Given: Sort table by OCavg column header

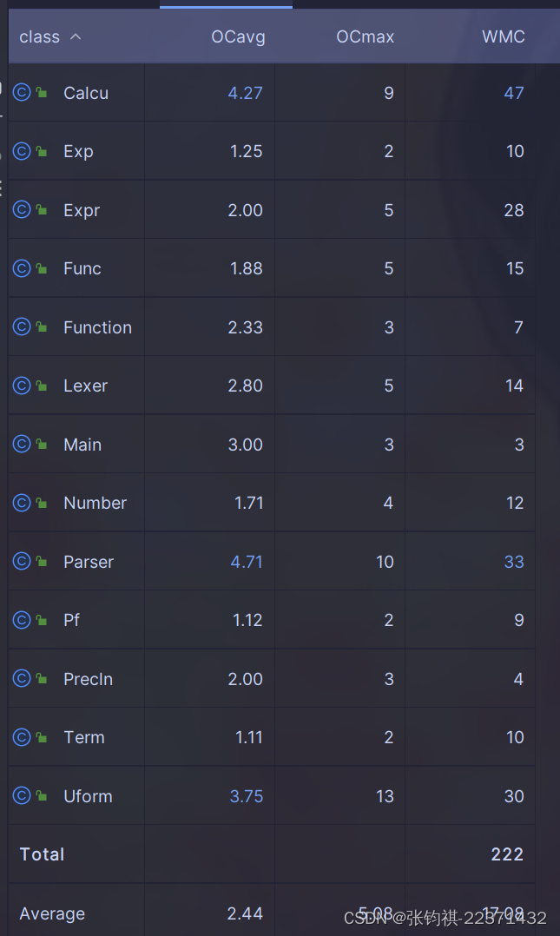Looking at the screenshot, I should click(x=238, y=36).
